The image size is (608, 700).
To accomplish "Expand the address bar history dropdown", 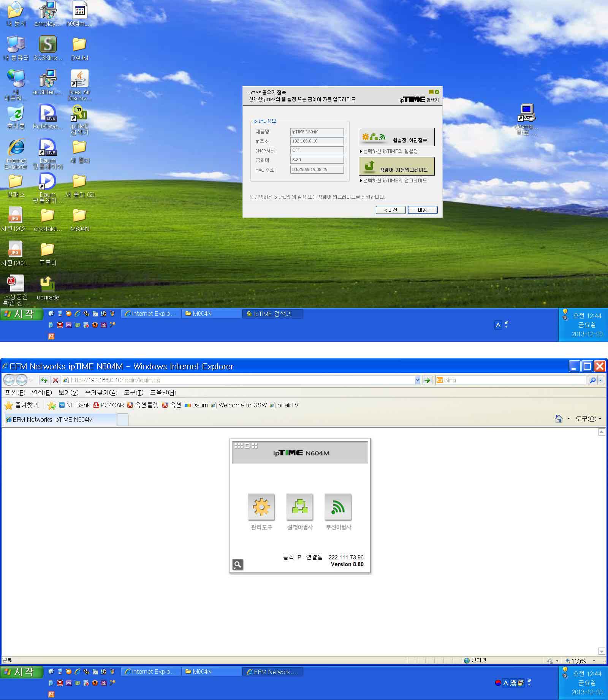I will click(418, 380).
